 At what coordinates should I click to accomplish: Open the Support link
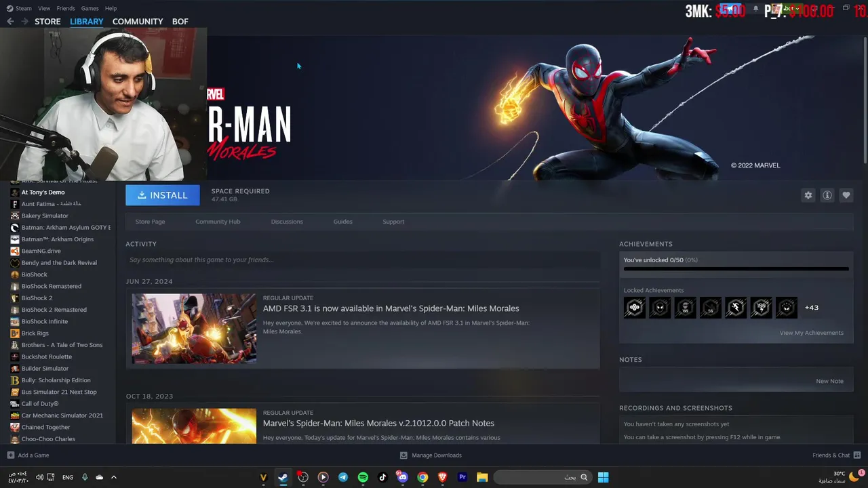click(x=393, y=222)
